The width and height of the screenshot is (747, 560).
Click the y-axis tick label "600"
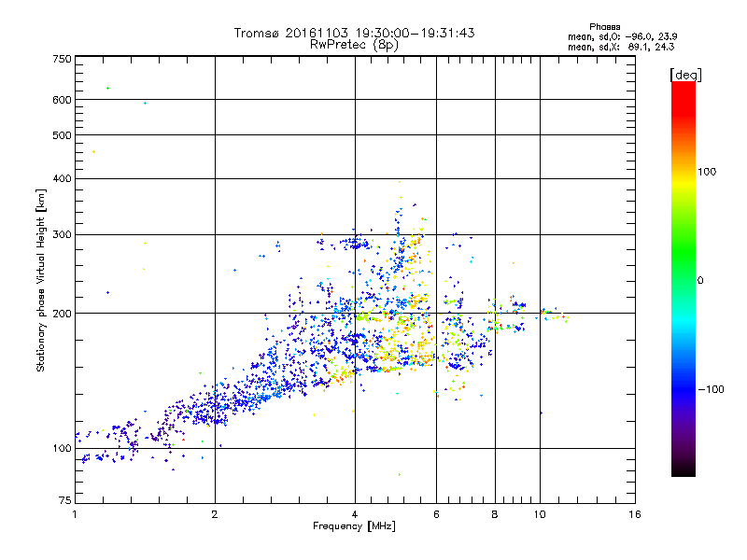point(62,100)
